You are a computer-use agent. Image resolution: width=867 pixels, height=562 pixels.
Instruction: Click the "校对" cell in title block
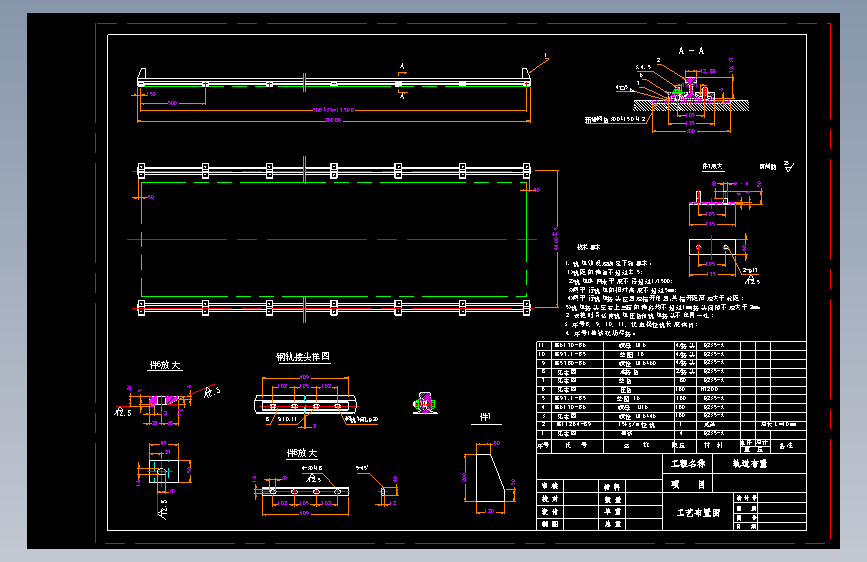coord(550,499)
